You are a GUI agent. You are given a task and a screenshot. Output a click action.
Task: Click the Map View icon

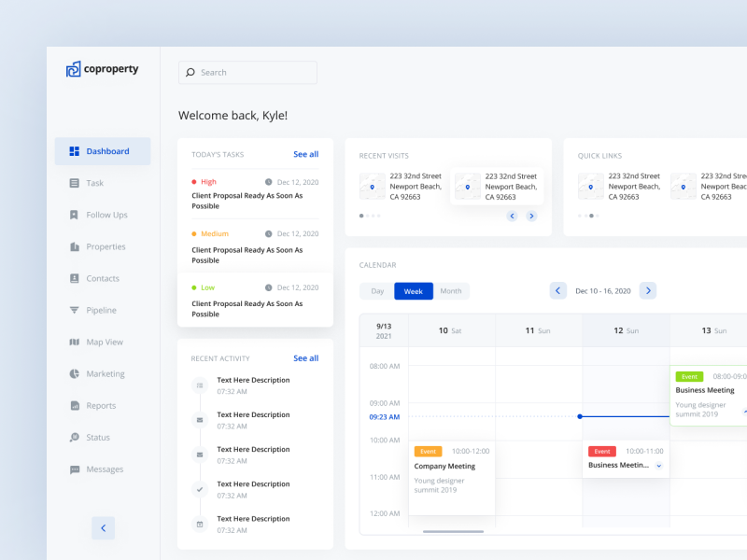(x=75, y=342)
